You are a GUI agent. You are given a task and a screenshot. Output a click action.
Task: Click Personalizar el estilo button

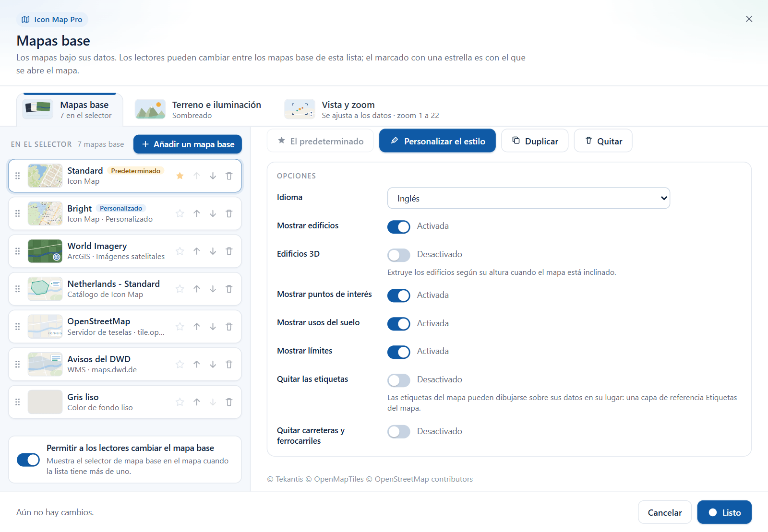tap(437, 141)
